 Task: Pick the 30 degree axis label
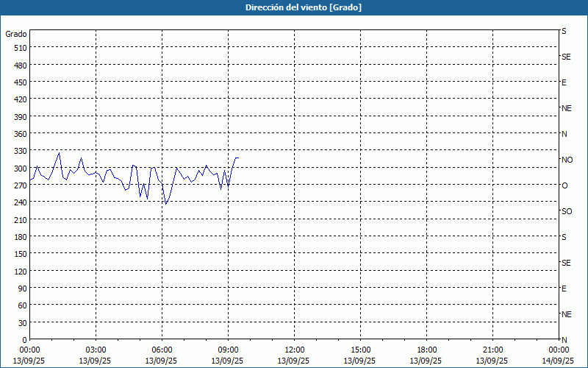coord(23,323)
